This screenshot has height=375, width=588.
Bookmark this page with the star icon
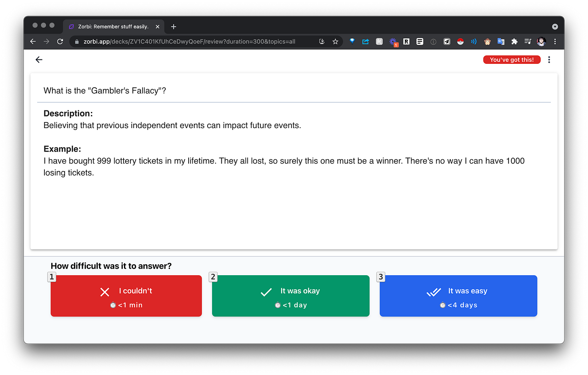[335, 42]
